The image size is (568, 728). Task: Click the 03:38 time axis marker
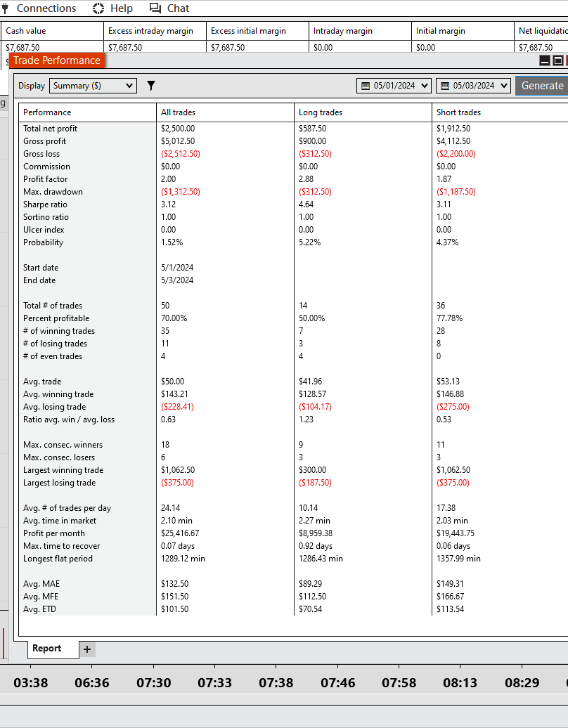[x=31, y=682]
